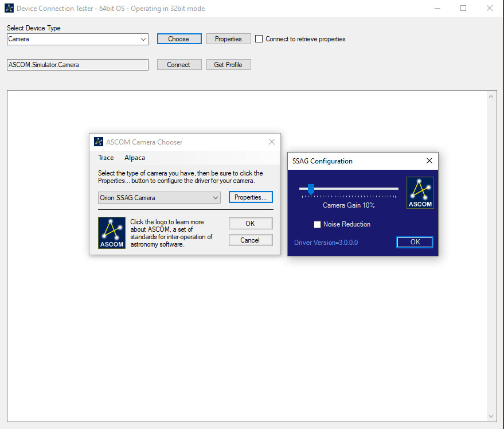This screenshot has height=429, width=504.
Task: Click the ASCOM.Simulator.Camera text field
Action: pyautogui.click(x=77, y=65)
